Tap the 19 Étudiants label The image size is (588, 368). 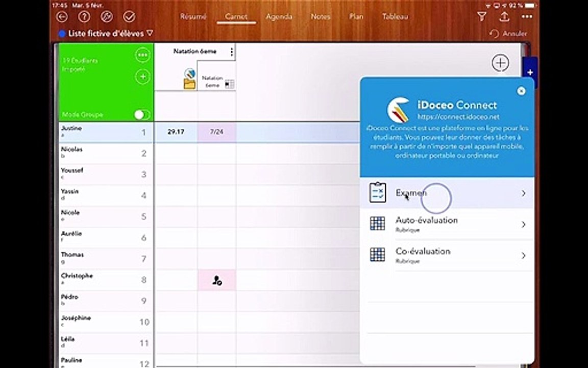(x=80, y=60)
